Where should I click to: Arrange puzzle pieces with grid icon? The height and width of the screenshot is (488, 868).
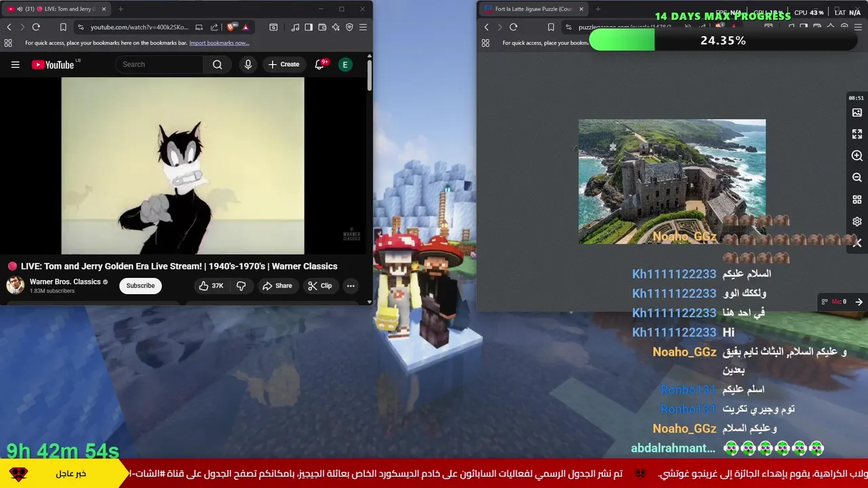pyautogui.click(x=857, y=200)
